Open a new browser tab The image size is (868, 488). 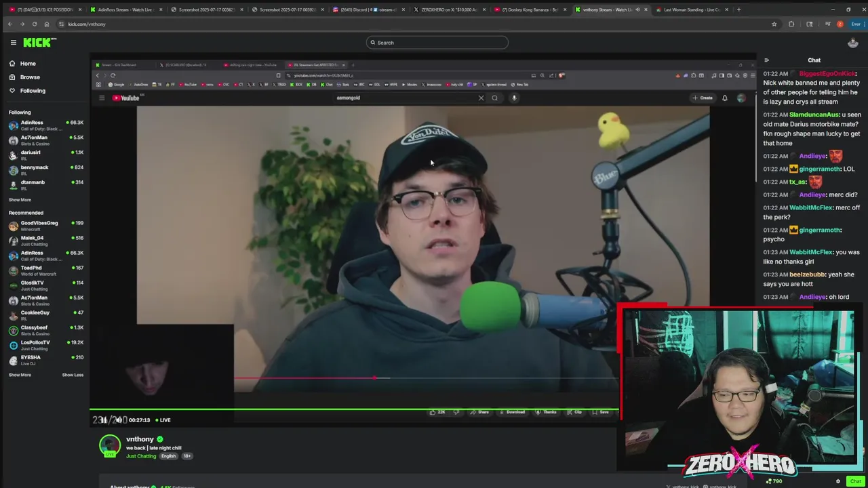pos(738,9)
